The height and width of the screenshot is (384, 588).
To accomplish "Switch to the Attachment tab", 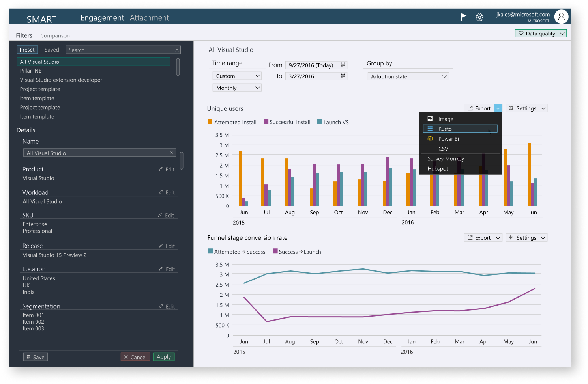I will coord(149,17).
